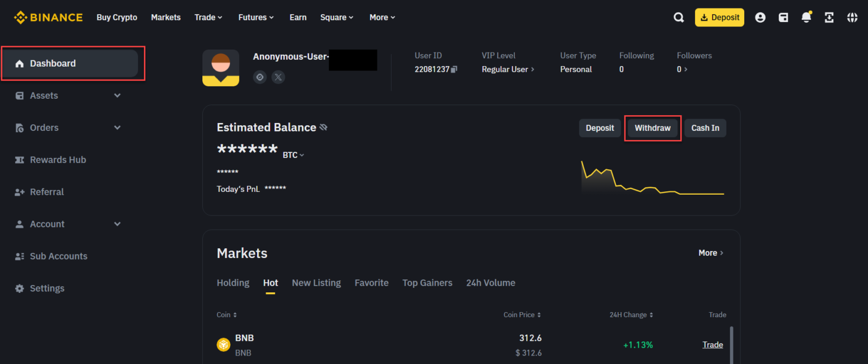Click the Withdraw button
This screenshot has width=868, height=364.
point(653,128)
